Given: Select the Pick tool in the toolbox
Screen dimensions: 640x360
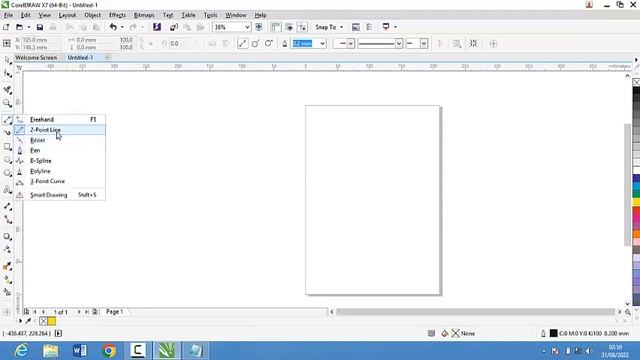Looking at the screenshot, I should click(7, 60).
